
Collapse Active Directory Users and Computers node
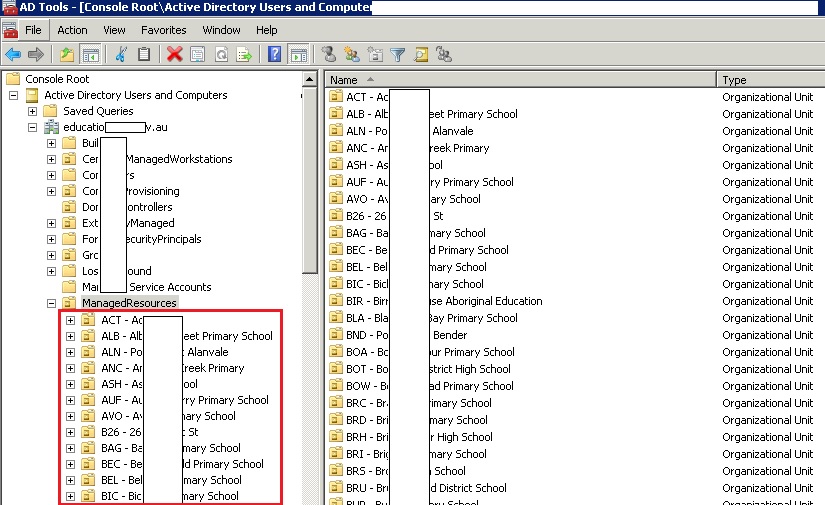pos(14,95)
